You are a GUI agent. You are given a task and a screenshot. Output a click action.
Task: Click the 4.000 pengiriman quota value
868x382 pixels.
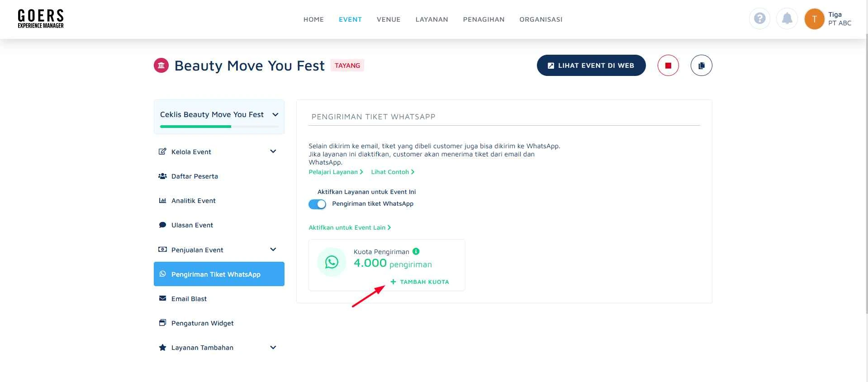[x=393, y=264]
